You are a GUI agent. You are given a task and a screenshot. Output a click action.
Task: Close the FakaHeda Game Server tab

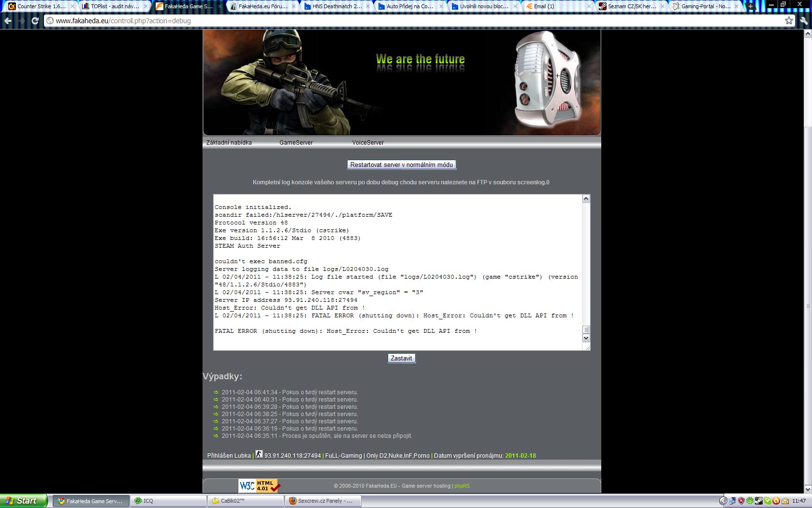click(220, 6)
